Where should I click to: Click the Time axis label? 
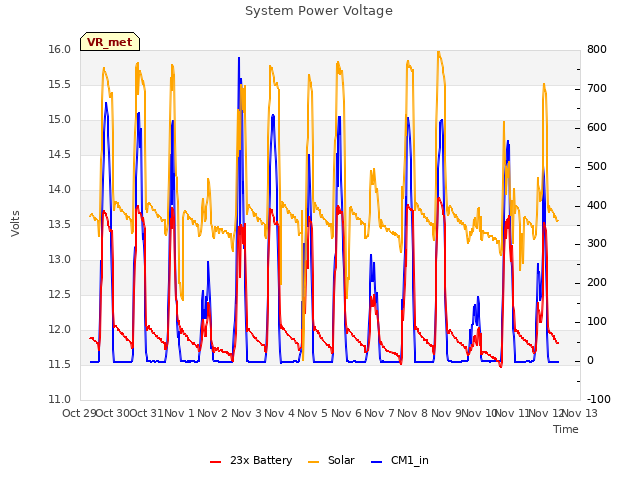pos(566,429)
